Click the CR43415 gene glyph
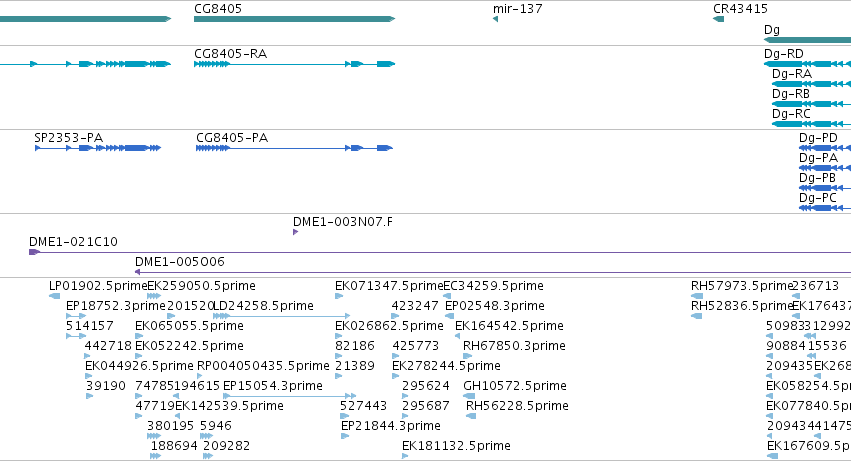This screenshot has width=851, height=461. (x=719, y=19)
